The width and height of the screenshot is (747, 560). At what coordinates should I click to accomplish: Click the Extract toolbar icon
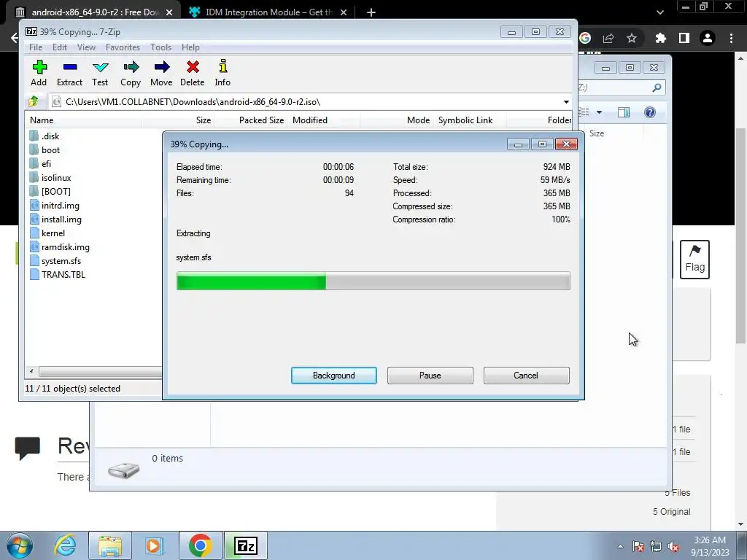[x=69, y=73]
